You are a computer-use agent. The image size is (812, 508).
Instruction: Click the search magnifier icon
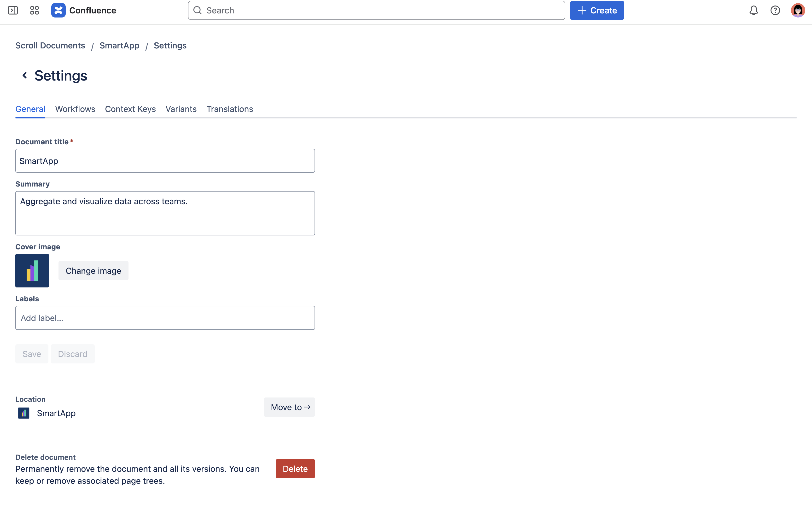pyautogui.click(x=198, y=10)
